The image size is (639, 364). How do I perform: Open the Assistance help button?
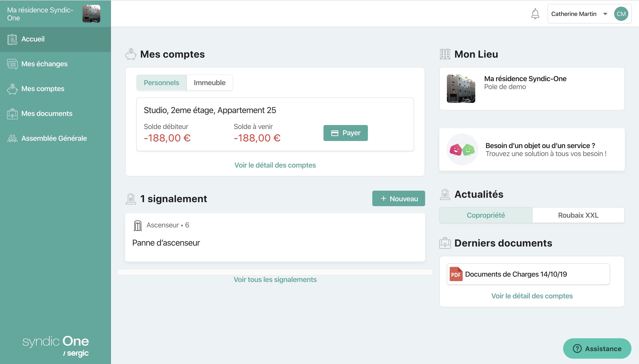(597, 348)
